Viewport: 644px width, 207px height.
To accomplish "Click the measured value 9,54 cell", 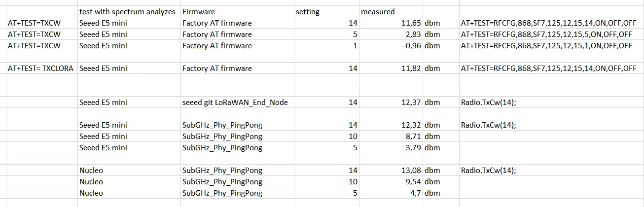I will point(391,182).
